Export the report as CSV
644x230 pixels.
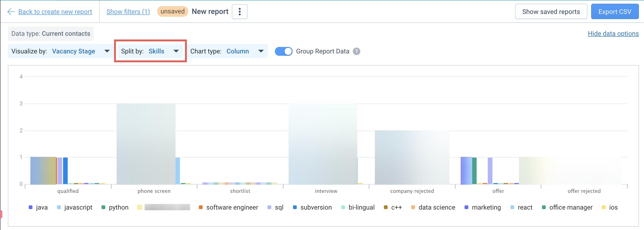(615, 12)
